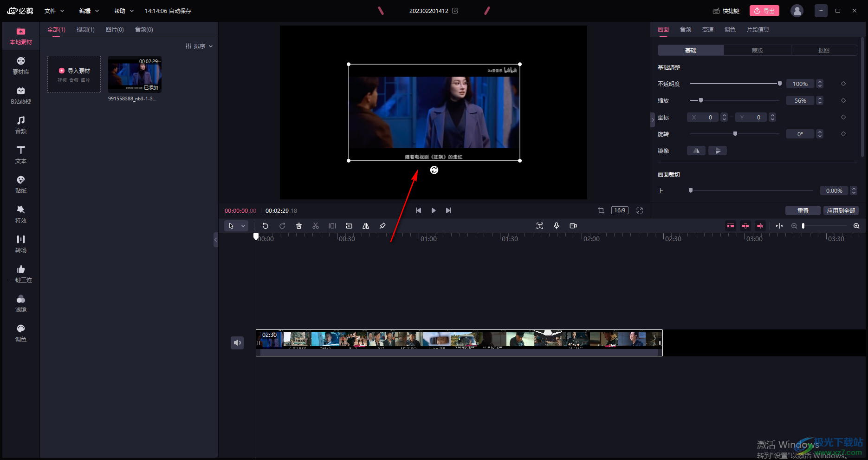The height and width of the screenshot is (460, 868).
Task: Collapse the right properties panel handle
Action: click(x=653, y=120)
